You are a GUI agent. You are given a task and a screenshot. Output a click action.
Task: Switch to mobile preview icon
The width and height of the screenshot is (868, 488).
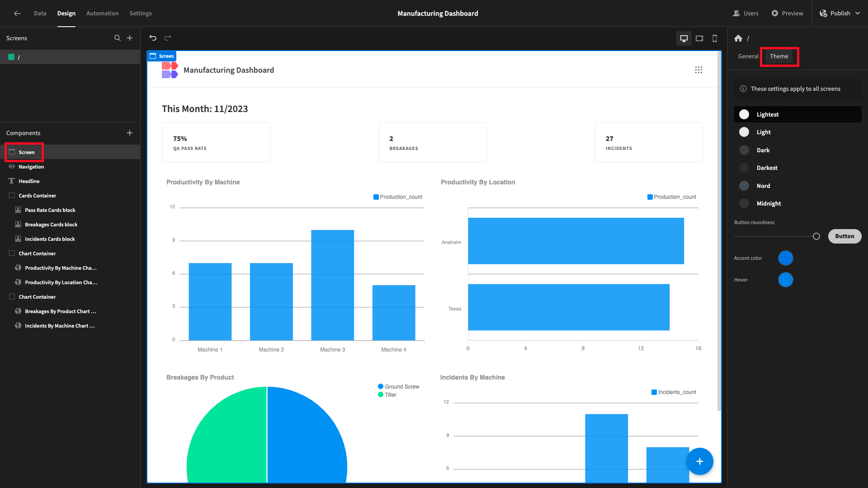[715, 38]
